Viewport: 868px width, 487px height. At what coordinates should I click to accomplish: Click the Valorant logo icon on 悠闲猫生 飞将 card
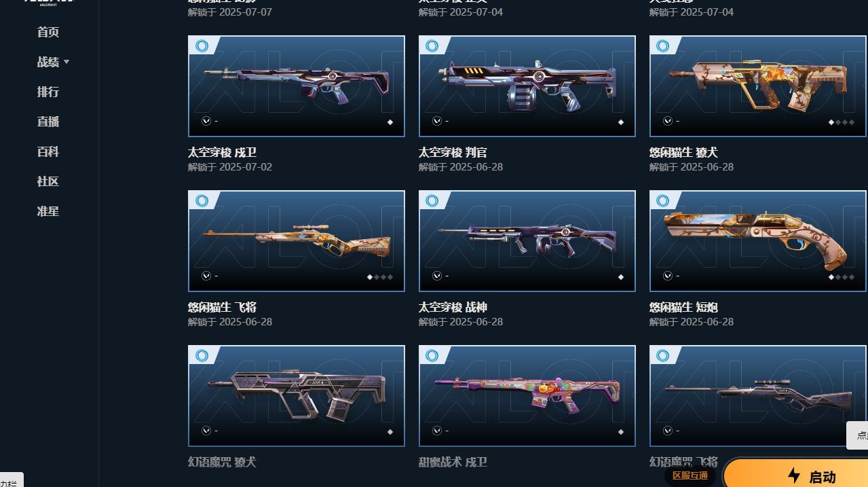206,276
